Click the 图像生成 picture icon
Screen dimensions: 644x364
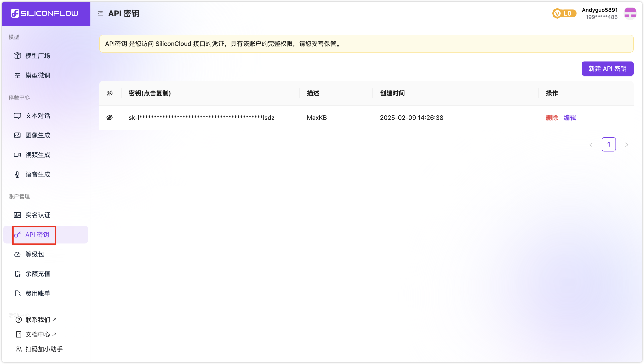tap(17, 135)
